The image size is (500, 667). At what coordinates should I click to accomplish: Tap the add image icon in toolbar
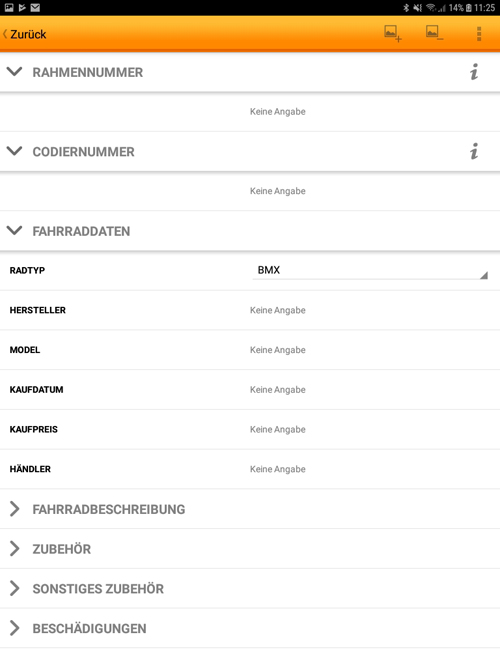click(392, 34)
